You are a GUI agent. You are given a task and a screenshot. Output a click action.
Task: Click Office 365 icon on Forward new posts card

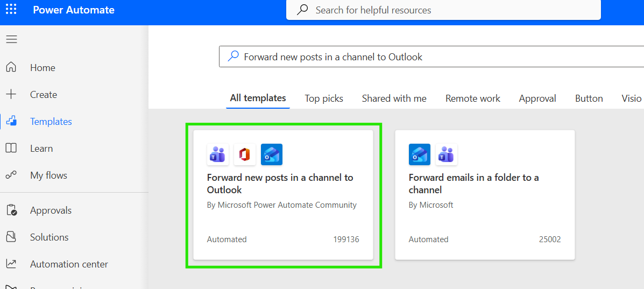click(245, 154)
